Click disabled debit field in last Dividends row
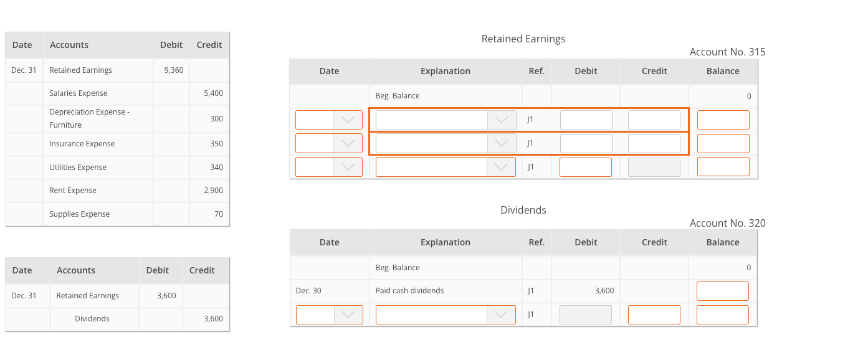Image resolution: width=868 pixels, height=345 pixels. click(x=586, y=314)
